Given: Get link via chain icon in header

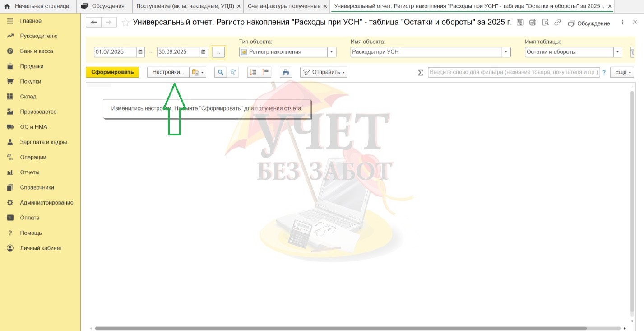Looking at the screenshot, I should click(558, 23).
